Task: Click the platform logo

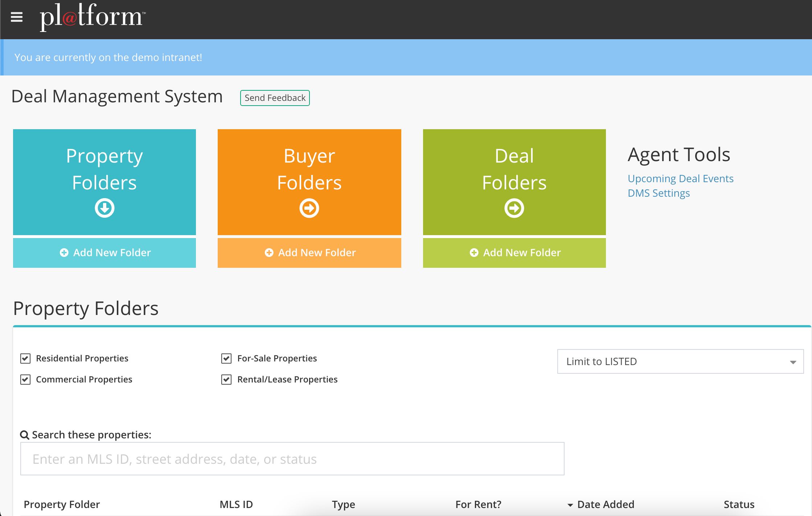Action: pos(92,17)
